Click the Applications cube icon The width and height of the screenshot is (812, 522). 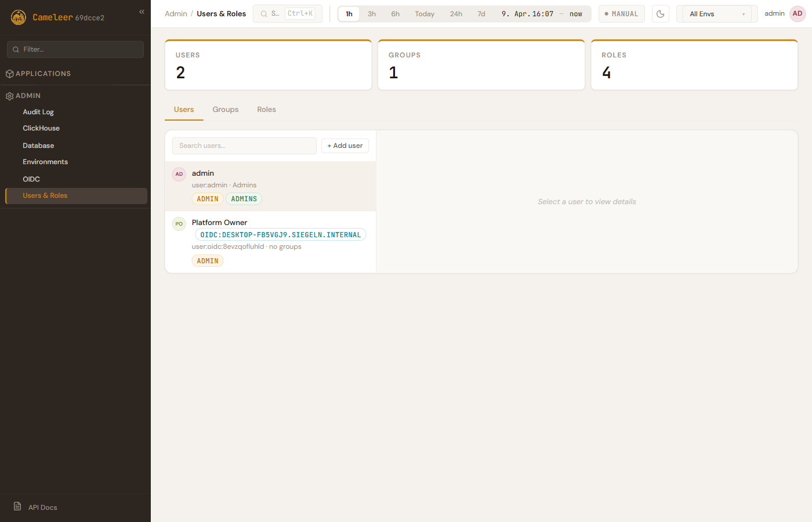click(9, 74)
